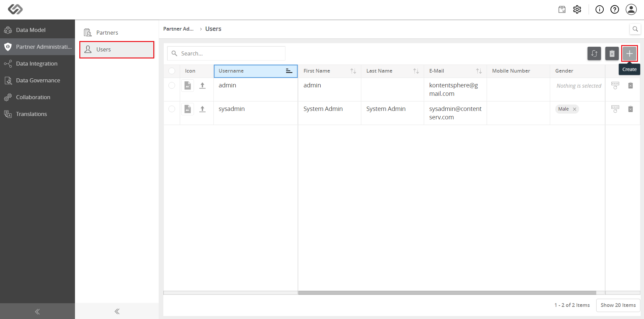Open the settings gear icon

coord(577,9)
